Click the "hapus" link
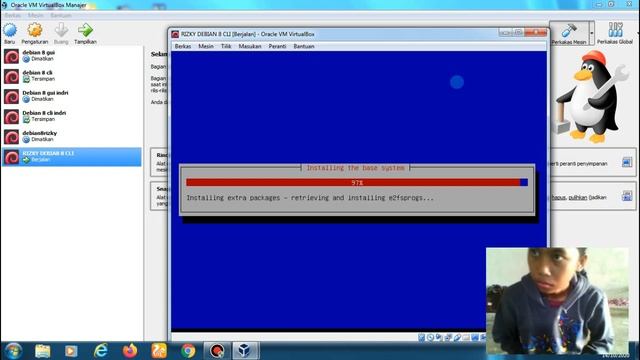The width and height of the screenshot is (640, 360). pyautogui.click(x=559, y=198)
